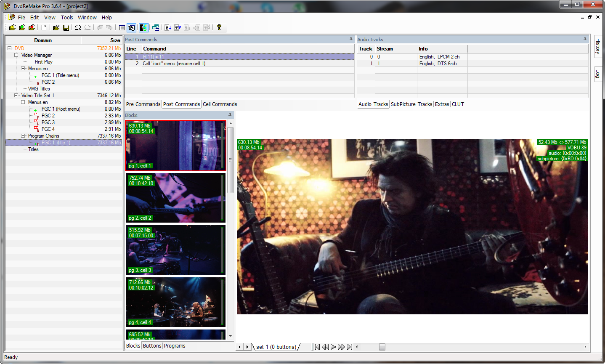The width and height of the screenshot is (605, 364).
Task: Click the yellow question mark Help icon
Action: pos(219,28)
